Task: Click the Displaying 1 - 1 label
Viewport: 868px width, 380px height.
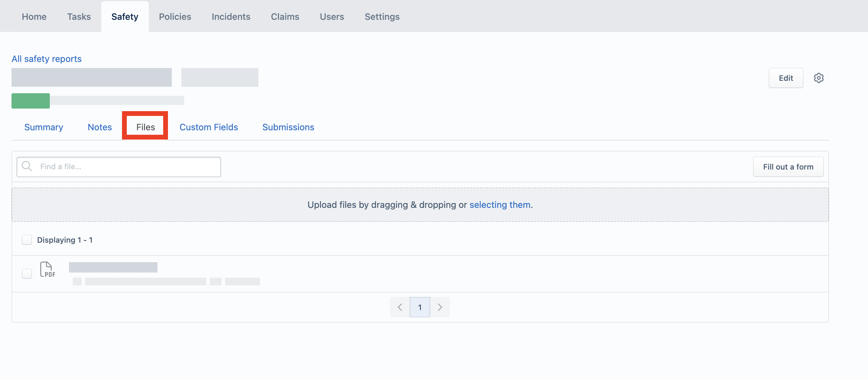Action: click(x=65, y=240)
